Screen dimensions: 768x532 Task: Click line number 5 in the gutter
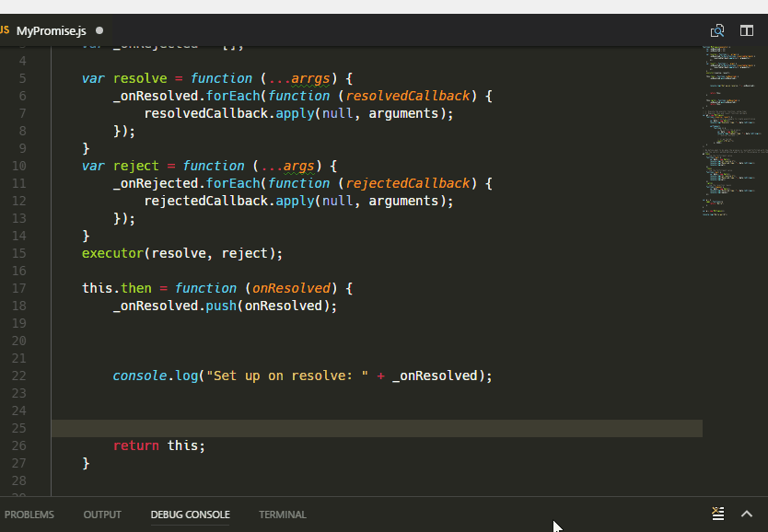pos(22,78)
